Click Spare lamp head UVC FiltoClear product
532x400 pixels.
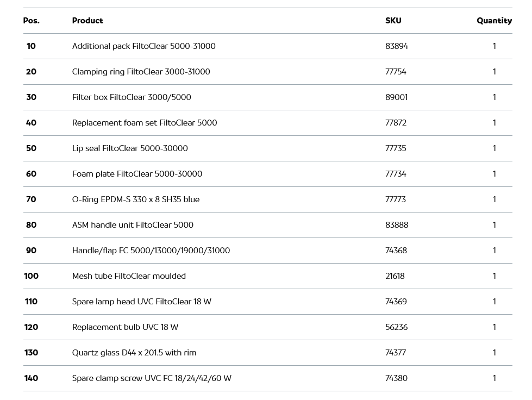pos(141,302)
